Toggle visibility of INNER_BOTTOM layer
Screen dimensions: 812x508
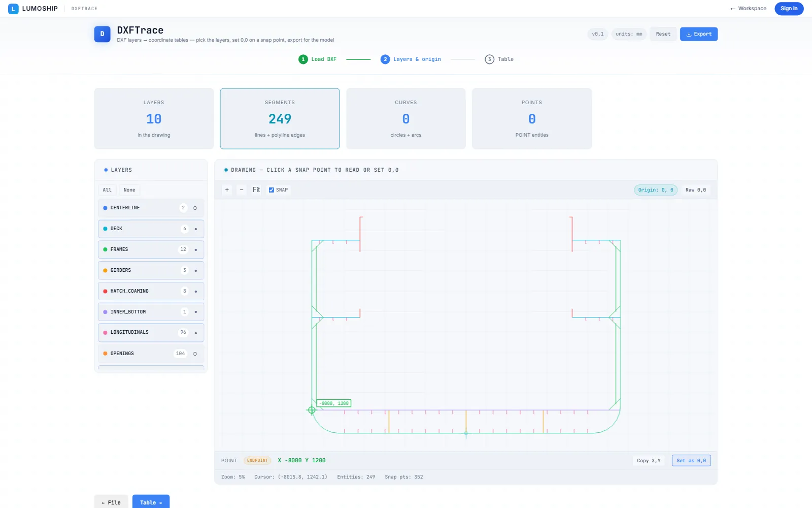195,312
